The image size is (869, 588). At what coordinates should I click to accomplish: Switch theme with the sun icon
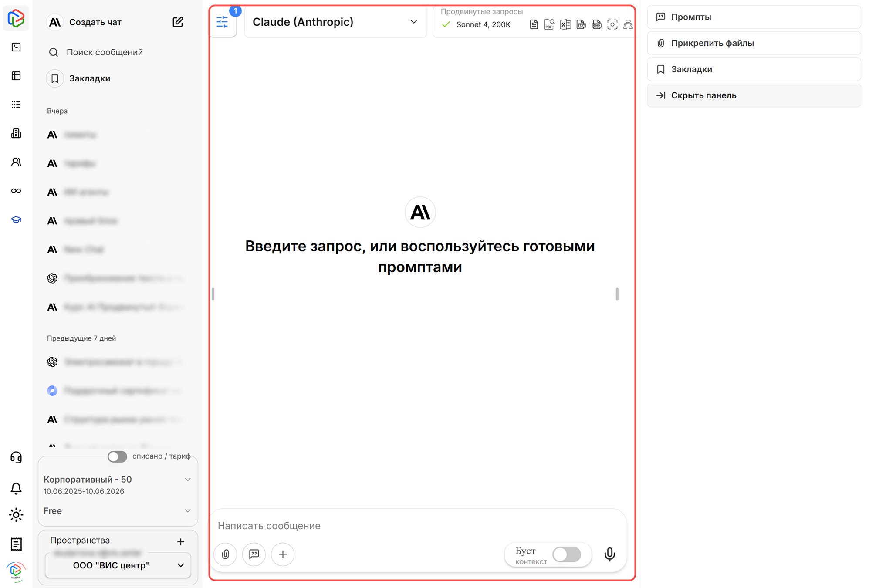16,515
